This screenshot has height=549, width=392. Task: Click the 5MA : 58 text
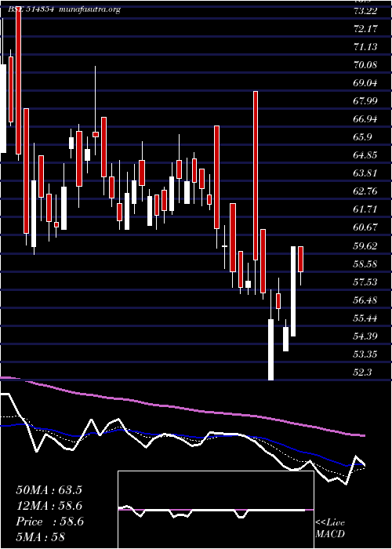tap(41, 537)
